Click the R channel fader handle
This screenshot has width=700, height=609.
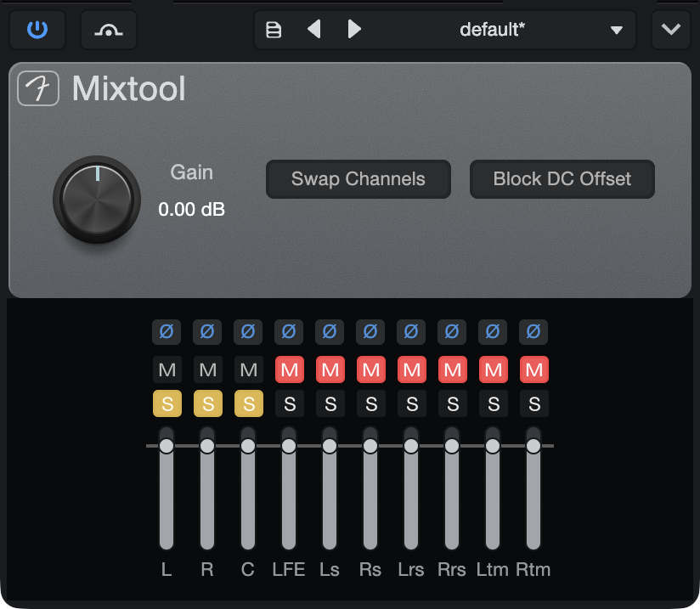(207, 446)
